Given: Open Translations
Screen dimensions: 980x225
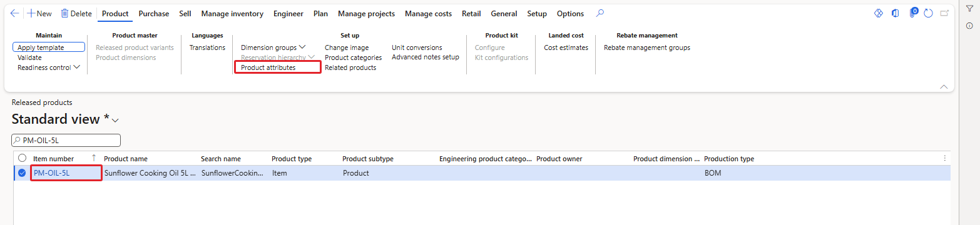Looking at the screenshot, I should pyautogui.click(x=207, y=47).
